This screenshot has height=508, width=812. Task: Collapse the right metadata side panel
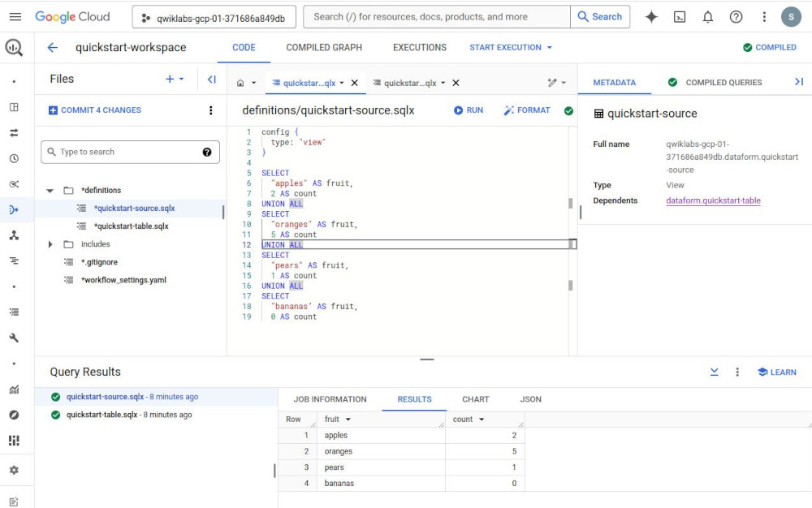coord(799,82)
